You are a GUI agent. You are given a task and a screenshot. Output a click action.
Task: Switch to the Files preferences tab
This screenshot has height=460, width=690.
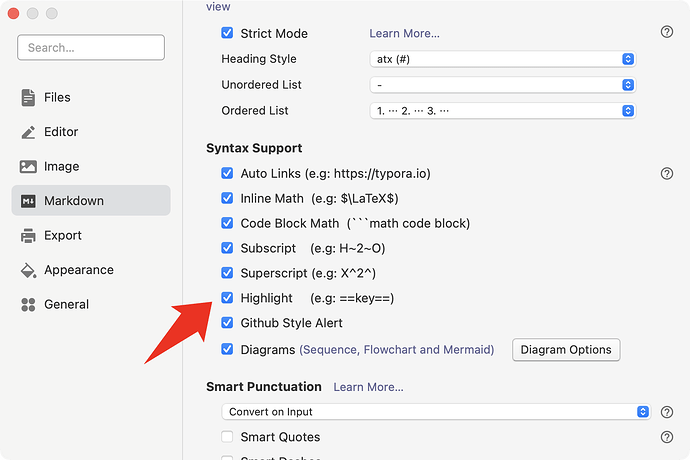coord(91,97)
